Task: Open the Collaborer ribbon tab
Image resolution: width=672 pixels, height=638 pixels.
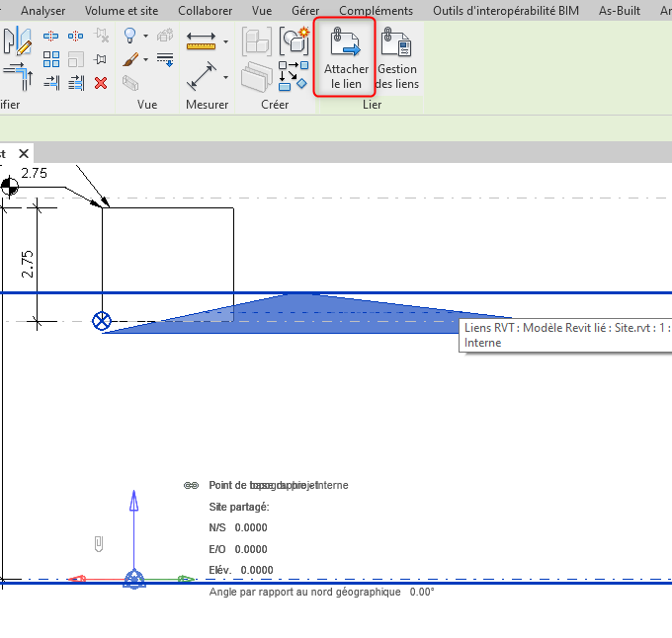Action: 205,11
